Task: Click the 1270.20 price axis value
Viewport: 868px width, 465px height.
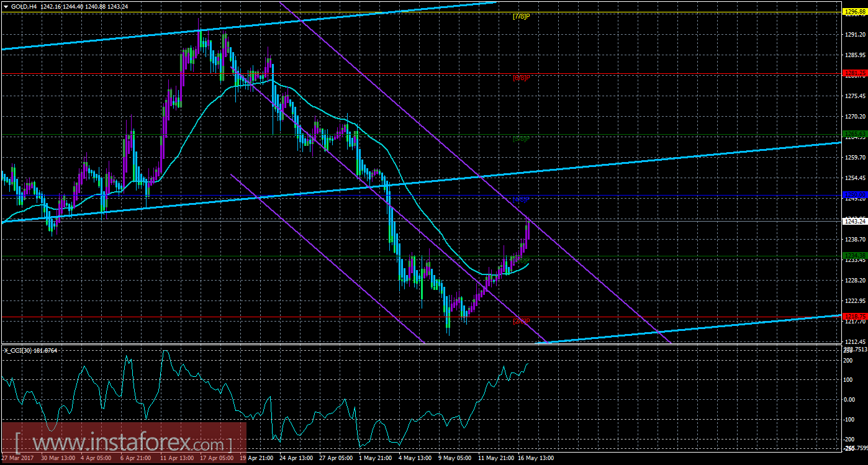Action: click(x=855, y=117)
